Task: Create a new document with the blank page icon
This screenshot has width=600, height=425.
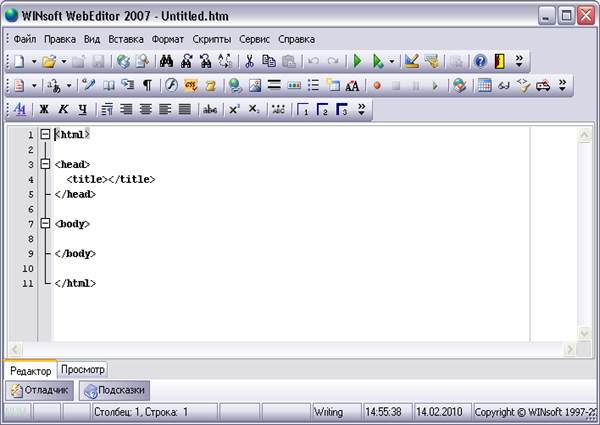Action: click(20, 61)
